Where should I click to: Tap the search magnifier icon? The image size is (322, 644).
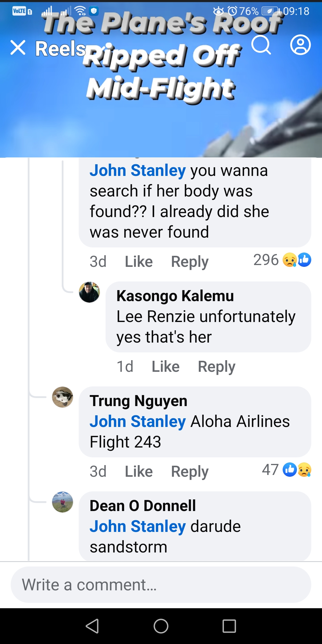click(261, 45)
